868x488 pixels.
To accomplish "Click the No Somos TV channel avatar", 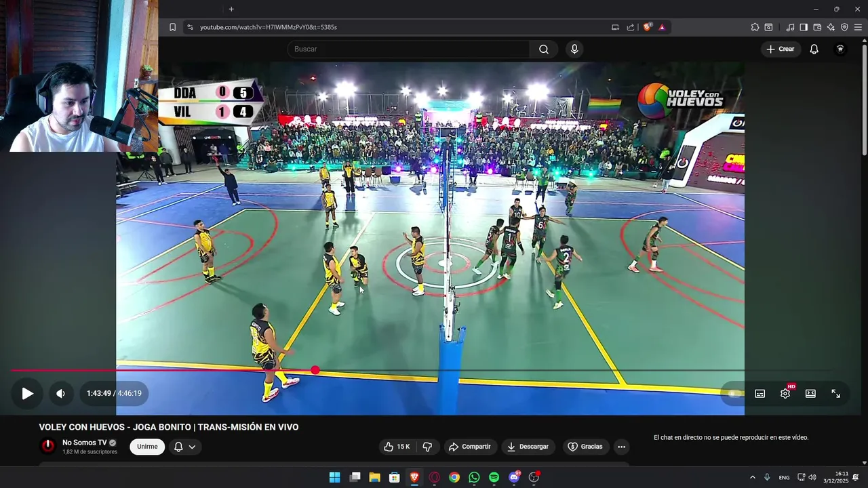I will pos(47,446).
